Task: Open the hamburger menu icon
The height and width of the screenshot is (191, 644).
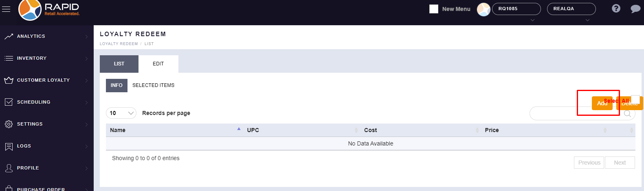Action: 6,9
